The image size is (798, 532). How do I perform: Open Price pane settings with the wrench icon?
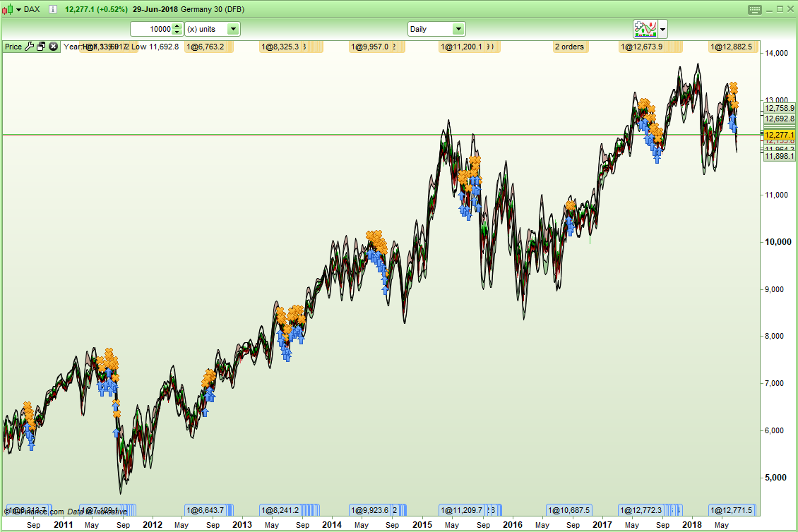point(29,46)
